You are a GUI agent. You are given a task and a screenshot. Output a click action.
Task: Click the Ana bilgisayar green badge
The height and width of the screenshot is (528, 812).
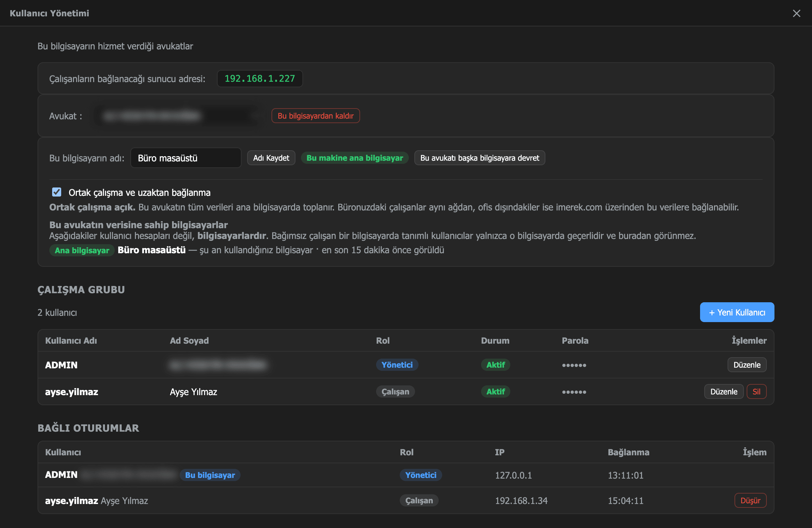[x=82, y=250]
